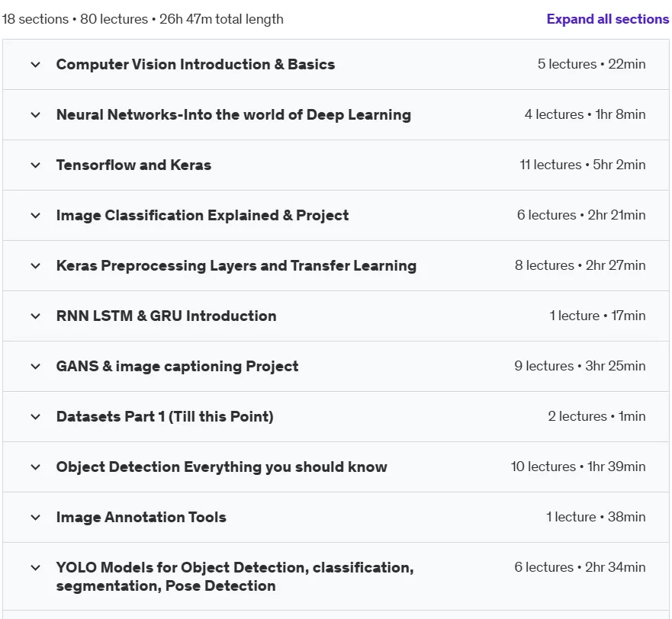672x619 pixels.
Task: Select Tensorflow and Keras section title
Action: click(x=133, y=165)
